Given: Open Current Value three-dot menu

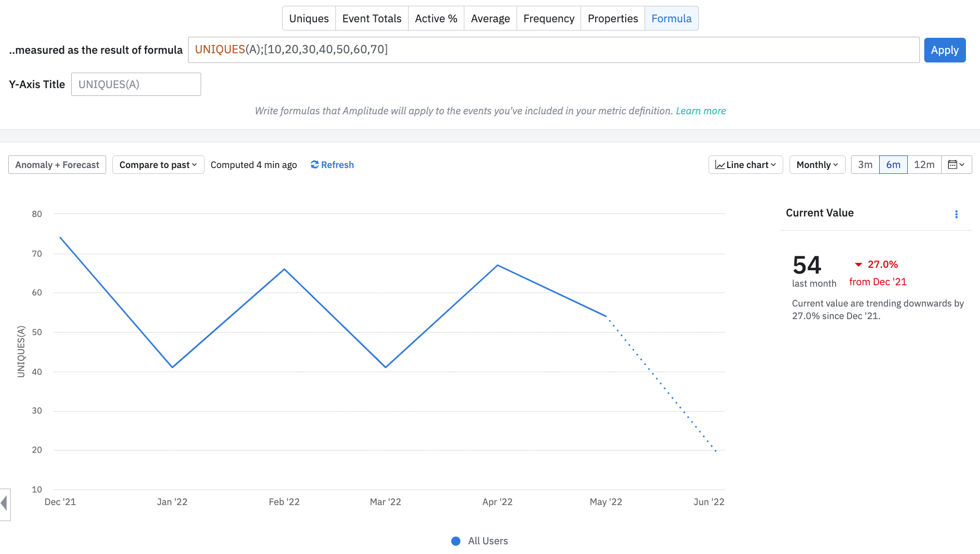Looking at the screenshot, I should pos(956,214).
